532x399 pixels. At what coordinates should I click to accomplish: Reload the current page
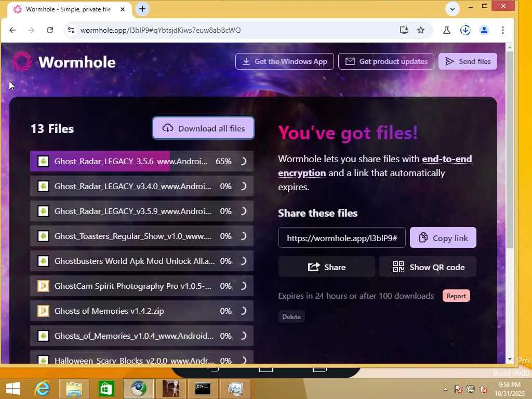(x=50, y=30)
